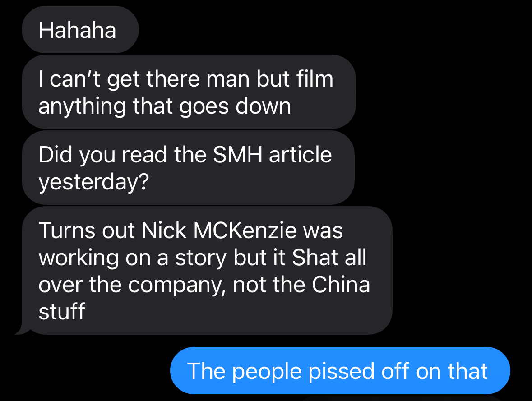Click the word "Turns" starting the long message

67,230
